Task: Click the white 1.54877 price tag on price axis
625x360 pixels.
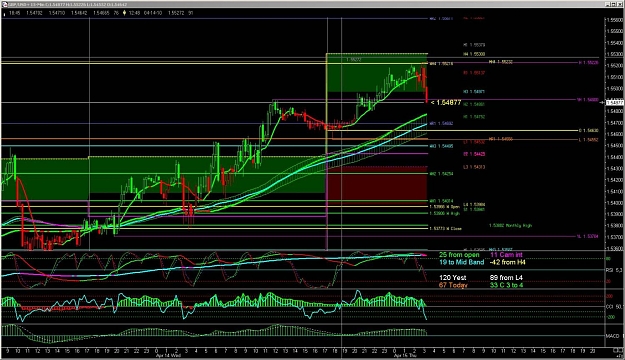Action: [x=614, y=102]
